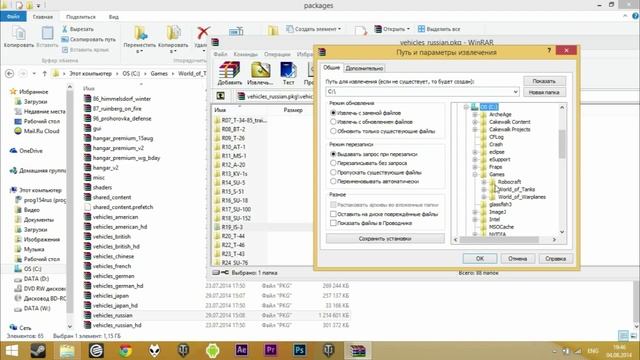Click Explorer ribbon Move to (Переместить в) icon
Viewport: 640px width, 360px height.
(x=140, y=33)
